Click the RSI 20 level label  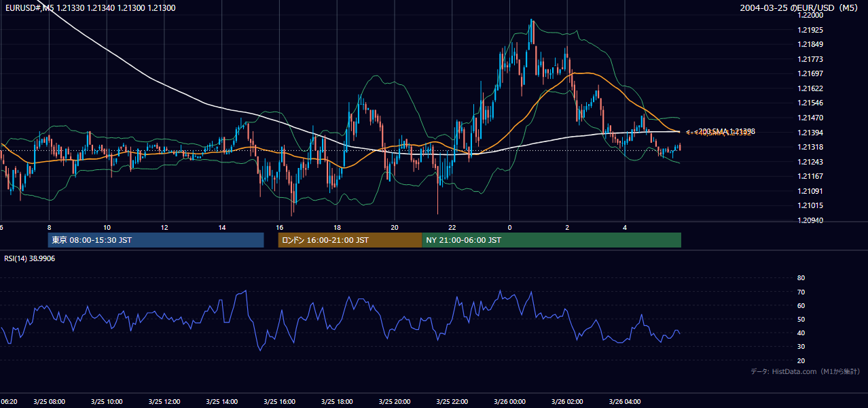coord(801,360)
